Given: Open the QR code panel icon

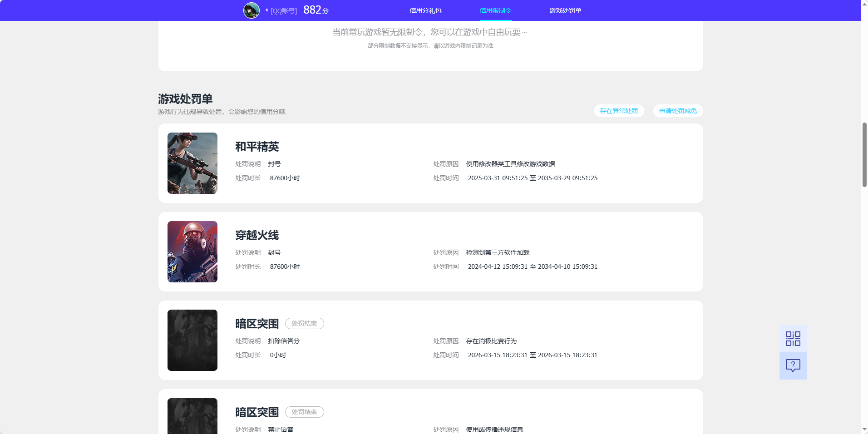Looking at the screenshot, I should (x=792, y=338).
